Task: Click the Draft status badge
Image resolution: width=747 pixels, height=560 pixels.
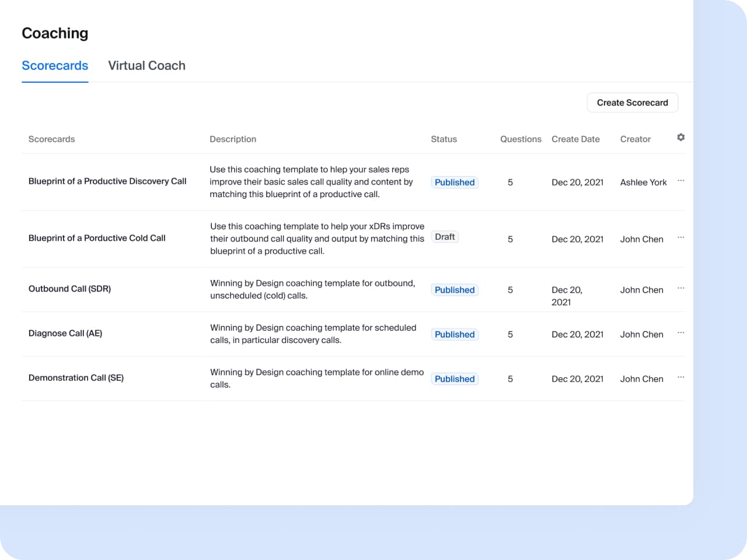Action: click(x=445, y=237)
